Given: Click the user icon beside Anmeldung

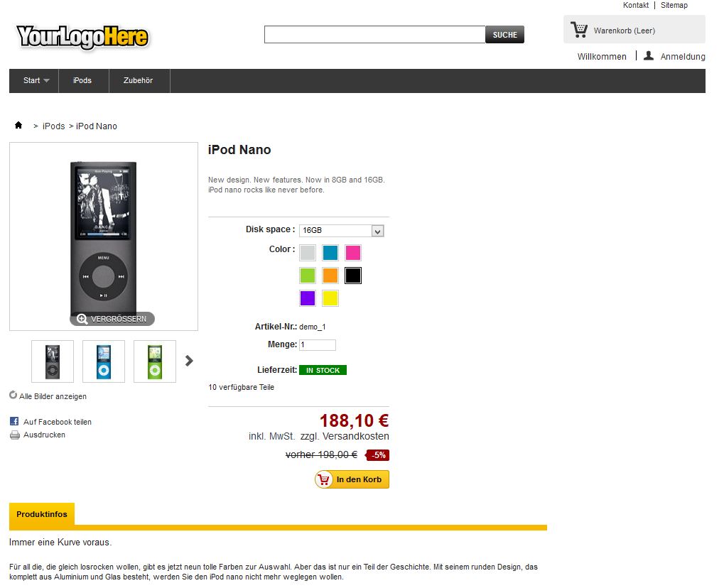Looking at the screenshot, I should [x=649, y=56].
